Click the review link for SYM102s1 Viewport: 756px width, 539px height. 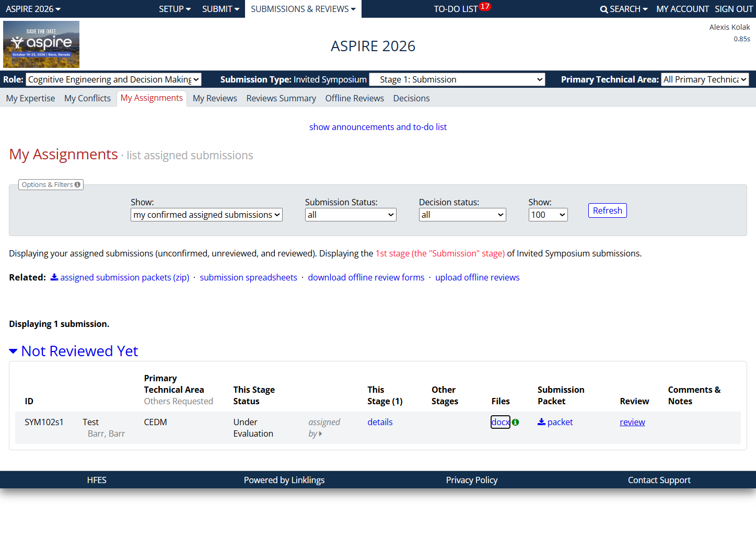tap(632, 422)
